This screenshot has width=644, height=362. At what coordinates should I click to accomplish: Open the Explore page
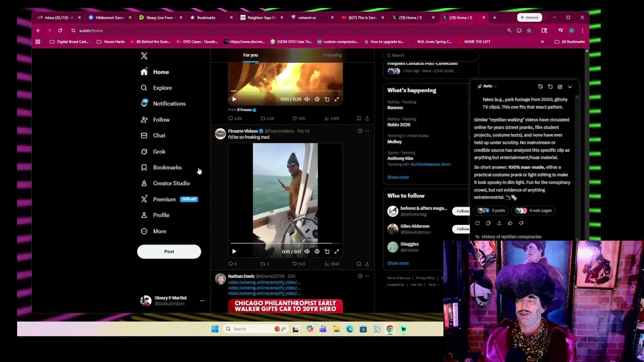pos(156,88)
